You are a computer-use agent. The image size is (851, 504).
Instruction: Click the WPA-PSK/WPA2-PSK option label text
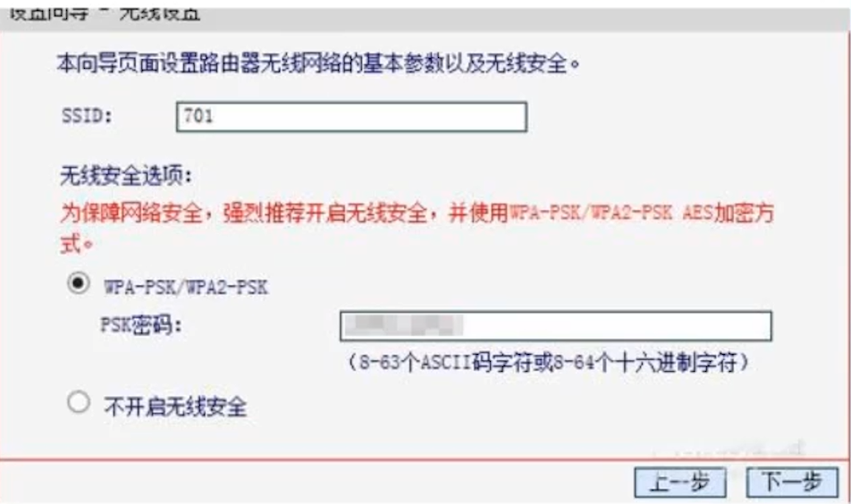(186, 287)
